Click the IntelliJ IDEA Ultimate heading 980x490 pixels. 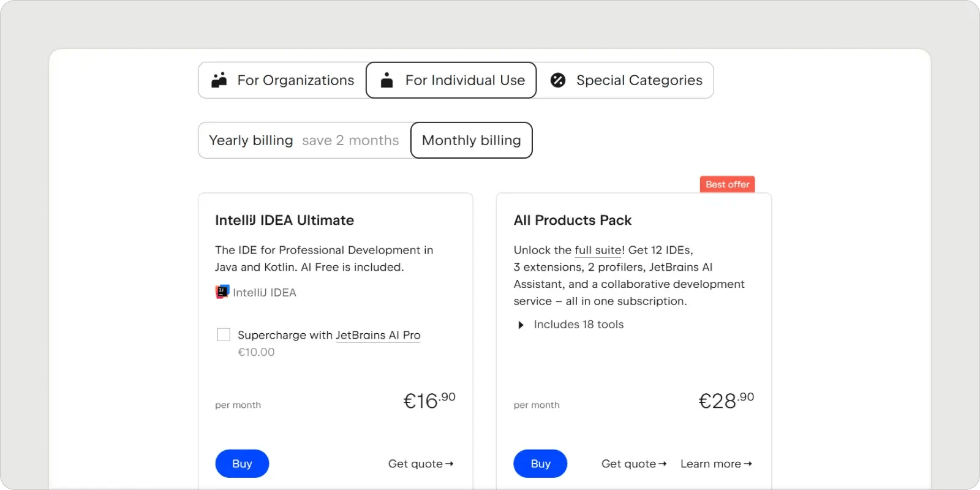[284, 220]
